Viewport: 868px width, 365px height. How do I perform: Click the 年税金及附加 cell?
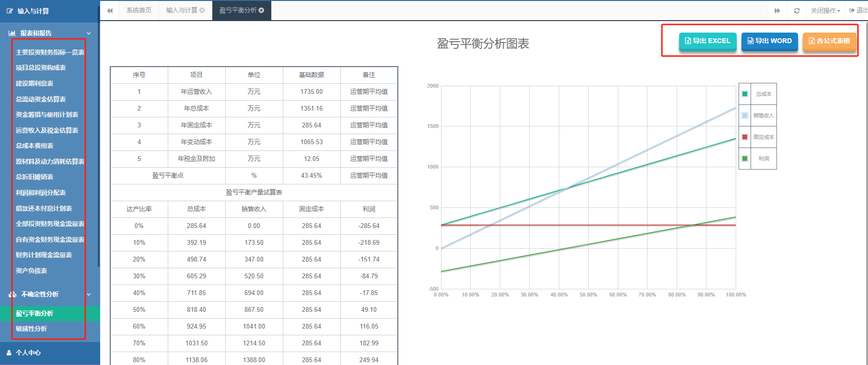click(x=197, y=159)
